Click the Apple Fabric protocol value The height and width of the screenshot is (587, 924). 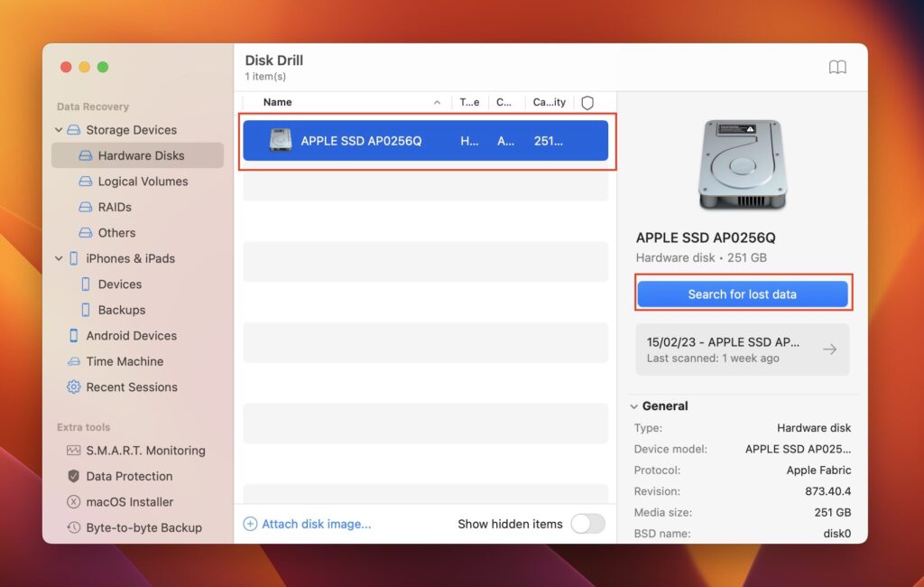[818, 471]
